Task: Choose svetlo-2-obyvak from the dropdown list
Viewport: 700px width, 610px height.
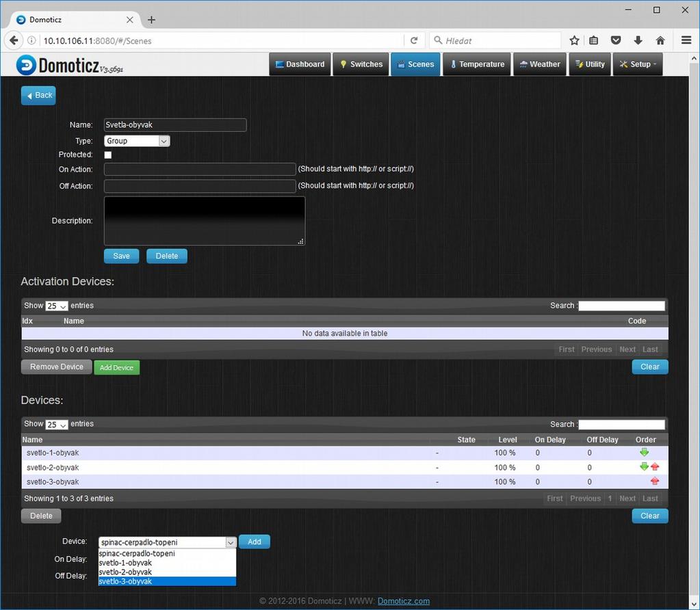Action: click(x=167, y=572)
